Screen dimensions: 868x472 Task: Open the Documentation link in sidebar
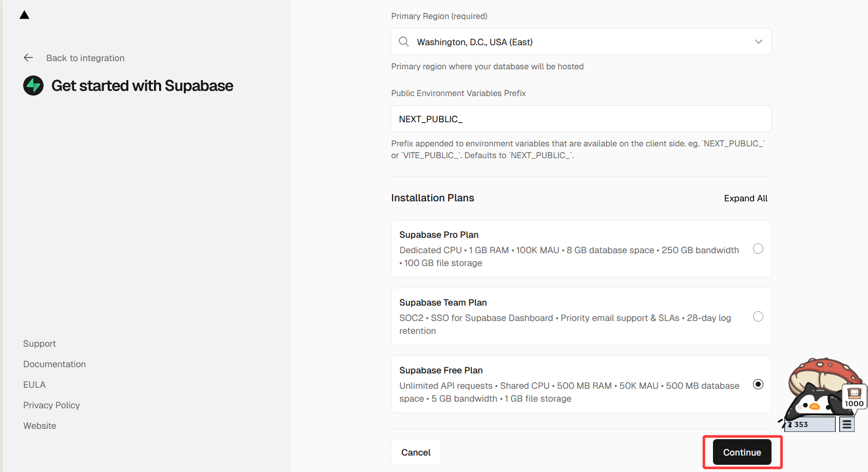click(54, 364)
